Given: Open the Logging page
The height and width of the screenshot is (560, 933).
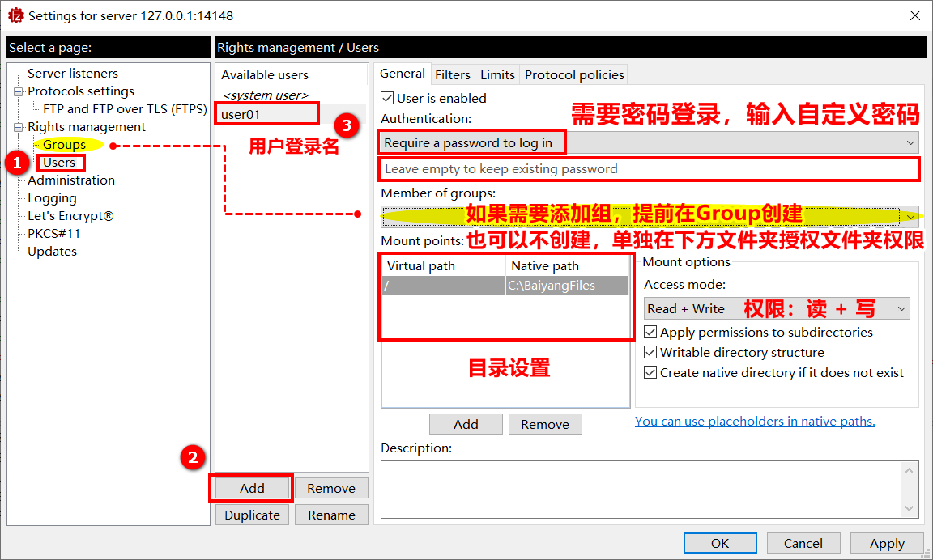Looking at the screenshot, I should pos(53,198).
